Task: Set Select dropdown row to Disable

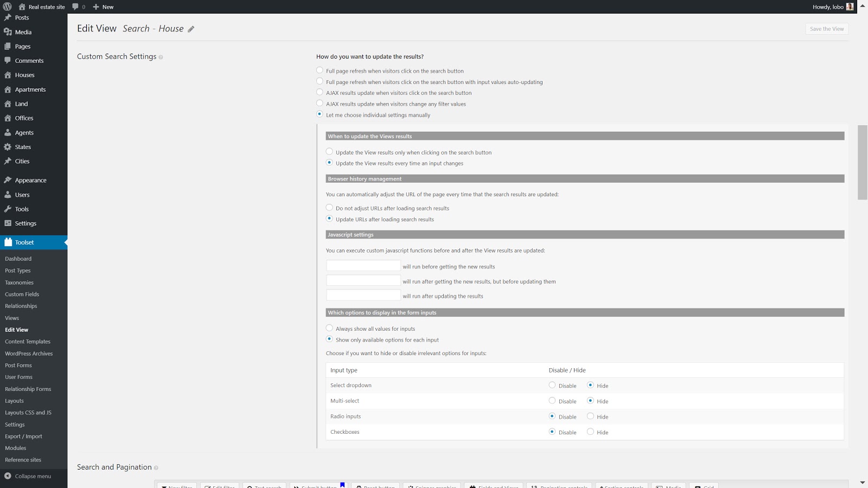Action: [552, 385]
